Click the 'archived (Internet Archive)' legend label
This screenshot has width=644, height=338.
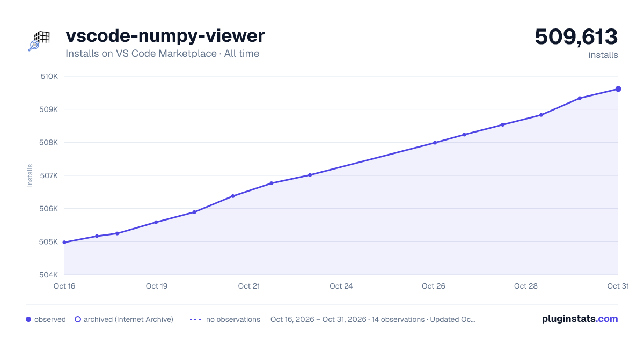128,319
